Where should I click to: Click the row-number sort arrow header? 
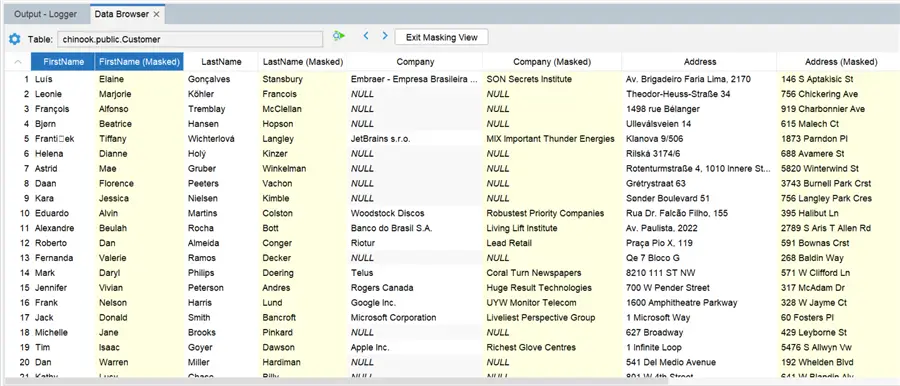18,62
